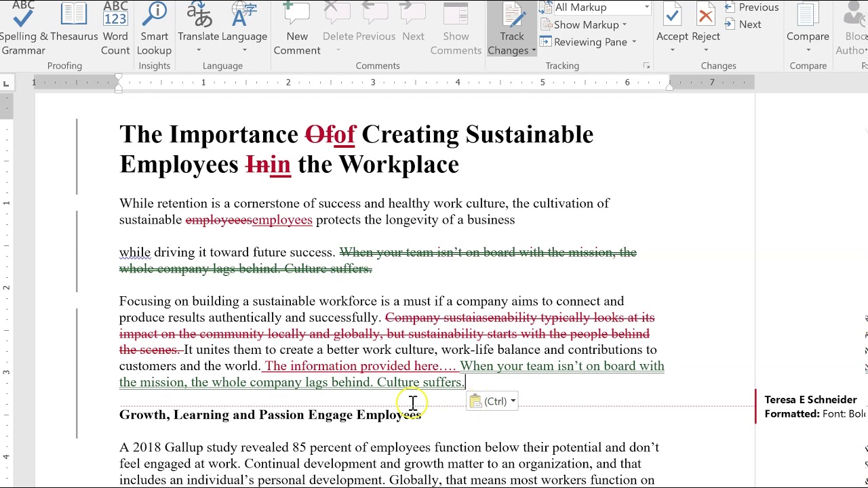Jump to Previous change in Changes group
This screenshot has width=868, height=488.
click(751, 7)
